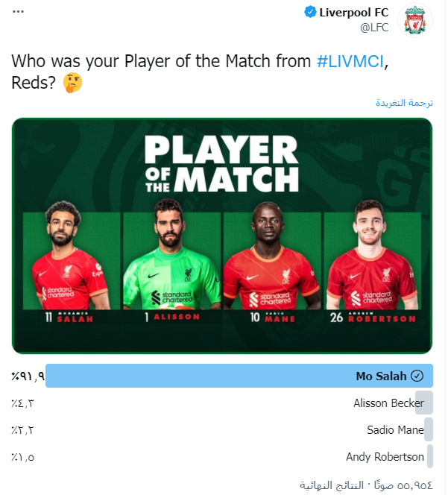Click the checkmark icon beside Mo Salah

tap(417, 376)
